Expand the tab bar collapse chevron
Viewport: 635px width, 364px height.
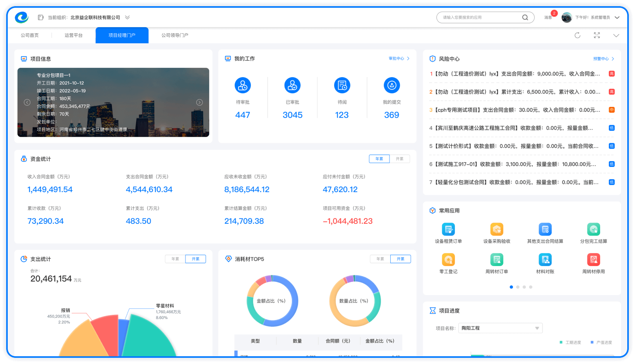[x=616, y=36]
